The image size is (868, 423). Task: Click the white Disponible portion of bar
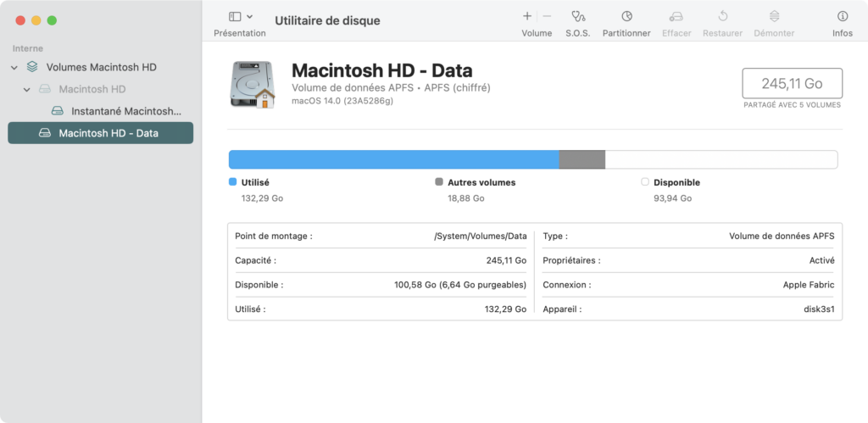[x=721, y=159]
